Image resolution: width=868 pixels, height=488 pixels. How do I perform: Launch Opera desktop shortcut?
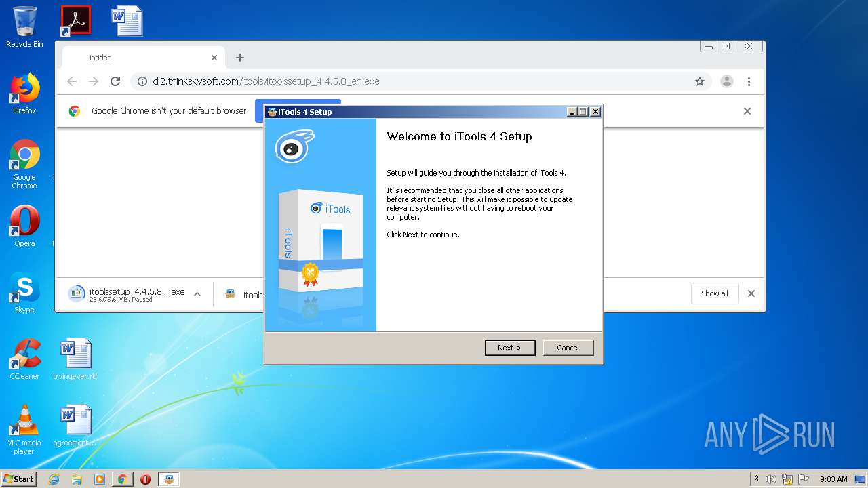click(24, 226)
